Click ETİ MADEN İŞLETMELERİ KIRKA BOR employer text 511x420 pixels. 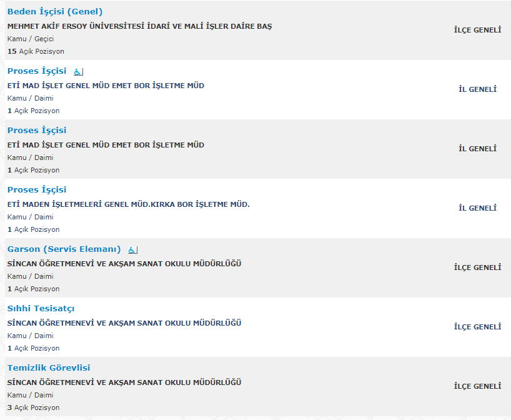pyautogui.click(x=129, y=204)
